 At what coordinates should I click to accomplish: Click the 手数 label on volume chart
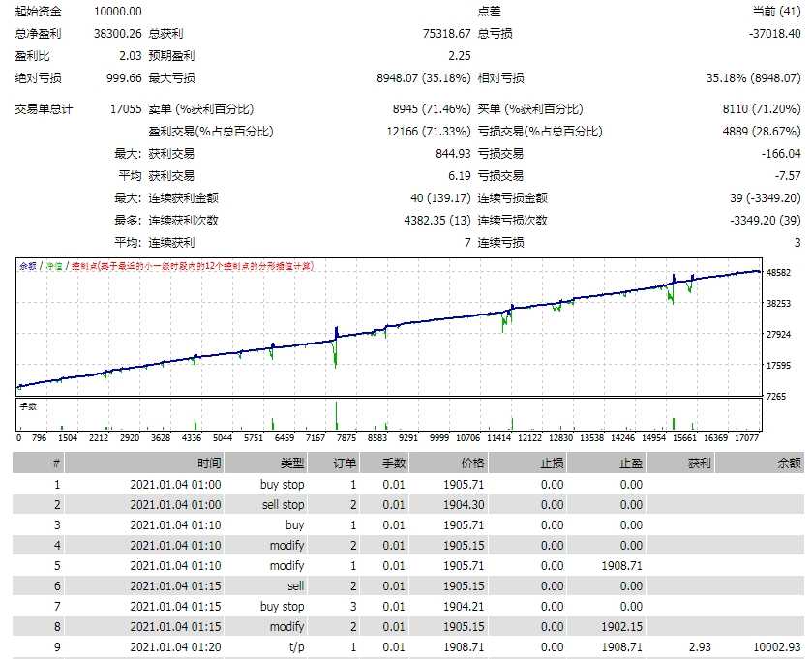[28, 406]
